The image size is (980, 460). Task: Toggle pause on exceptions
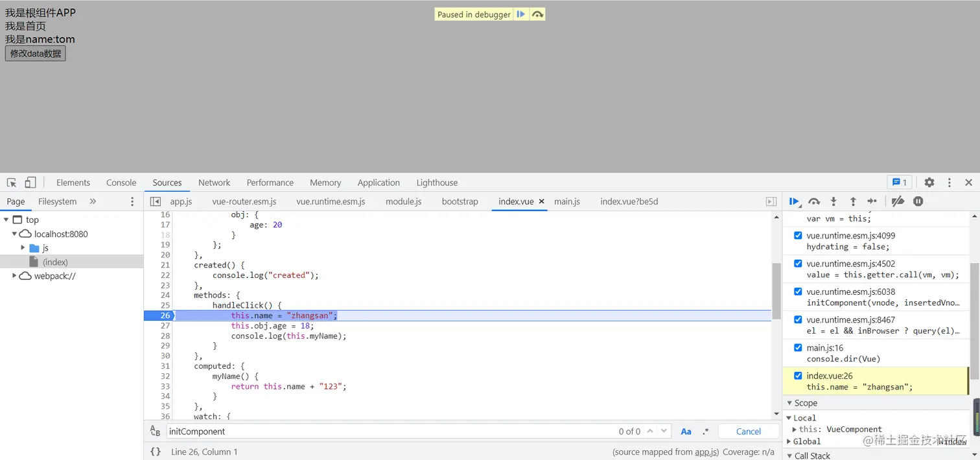[918, 201]
